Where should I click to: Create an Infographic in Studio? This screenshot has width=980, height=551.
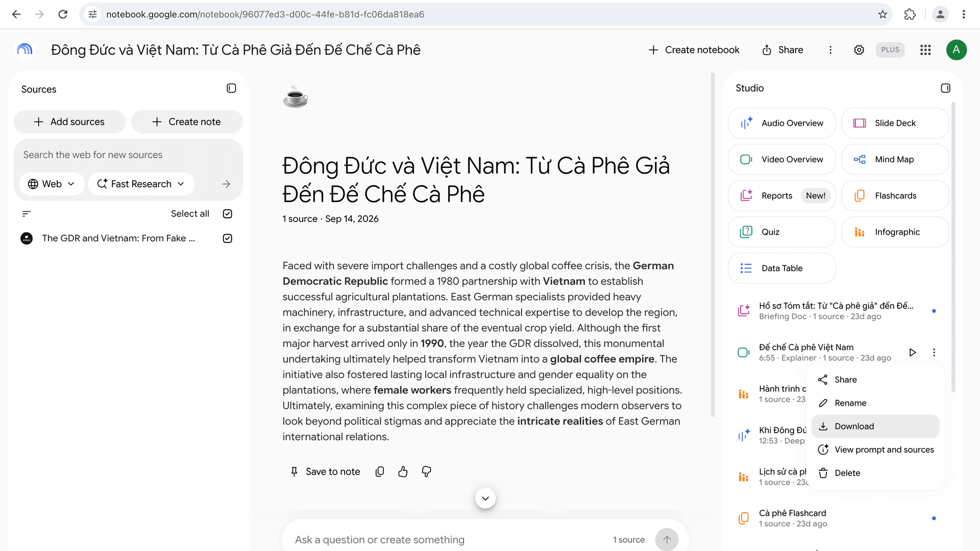tap(895, 232)
